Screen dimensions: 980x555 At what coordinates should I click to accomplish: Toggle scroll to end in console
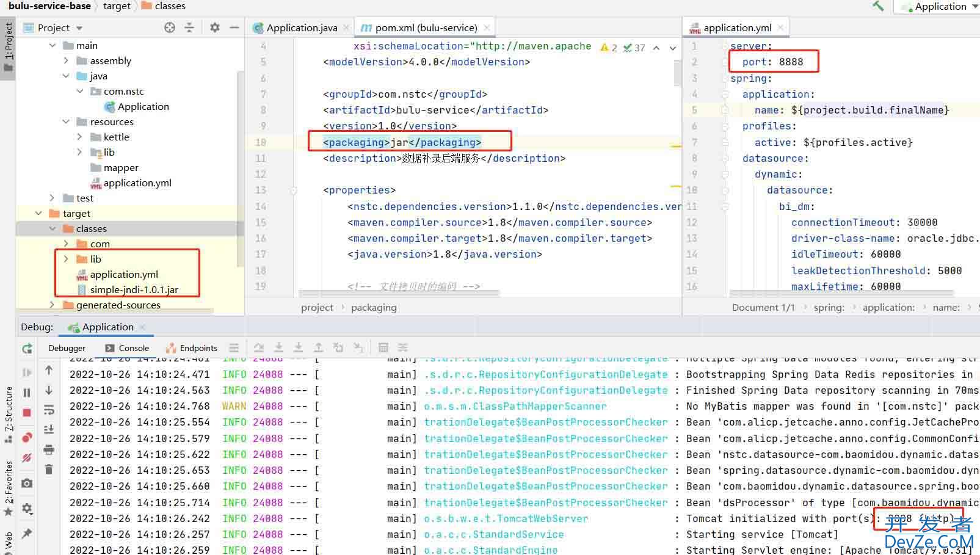pyautogui.click(x=49, y=430)
